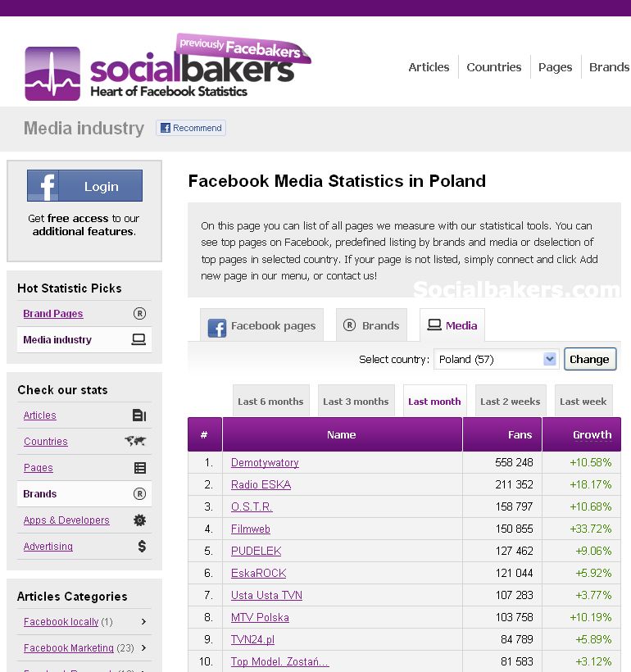Open the Demotywatory page link
This screenshot has height=672, width=631.
pyautogui.click(x=265, y=463)
